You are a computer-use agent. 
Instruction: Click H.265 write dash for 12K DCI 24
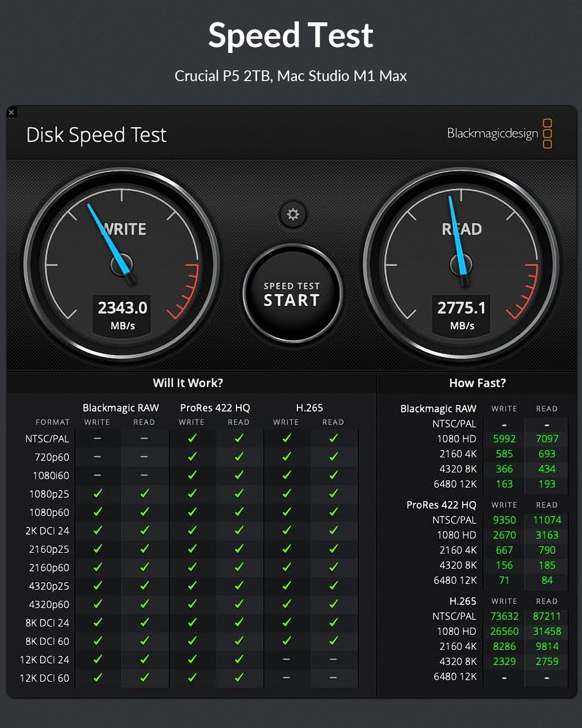coord(286,659)
